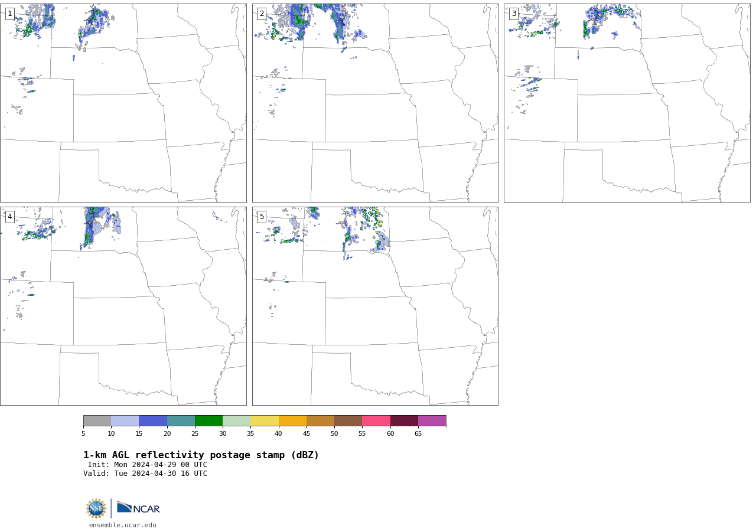Screen dimensions: 756x532
Task: Click the dark orange 45-50 dBZ swatch
Action: tap(320, 421)
